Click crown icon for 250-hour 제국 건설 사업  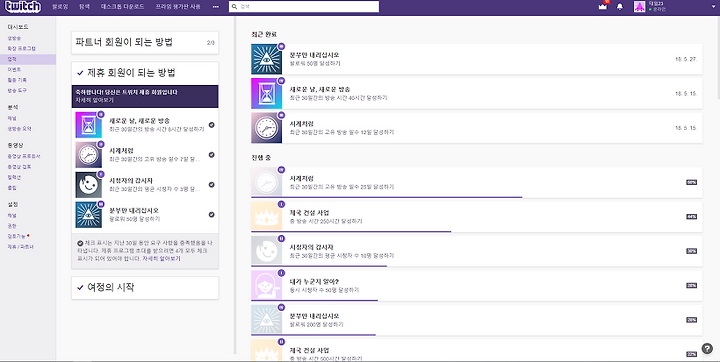266,216
